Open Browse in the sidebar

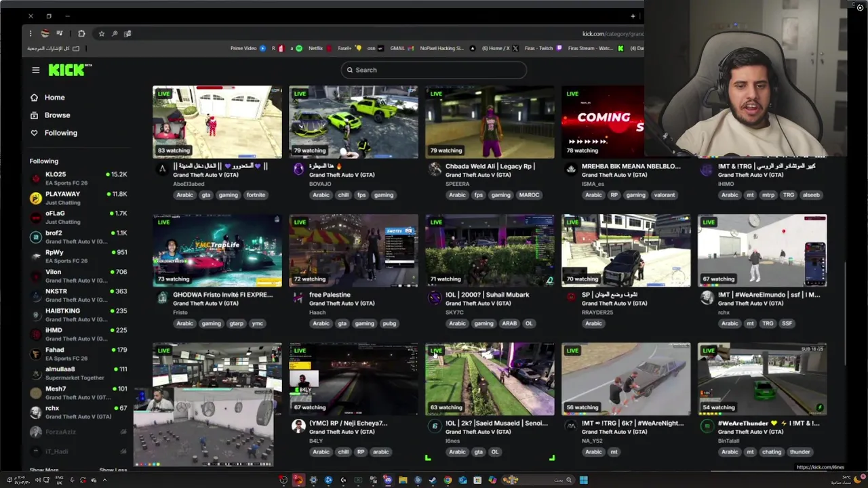click(x=57, y=115)
